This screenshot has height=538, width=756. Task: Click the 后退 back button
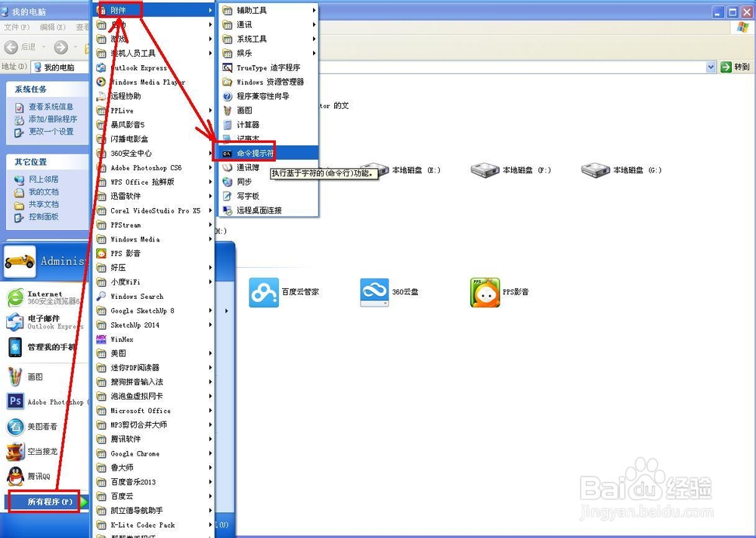pyautogui.click(x=20, y=47)
